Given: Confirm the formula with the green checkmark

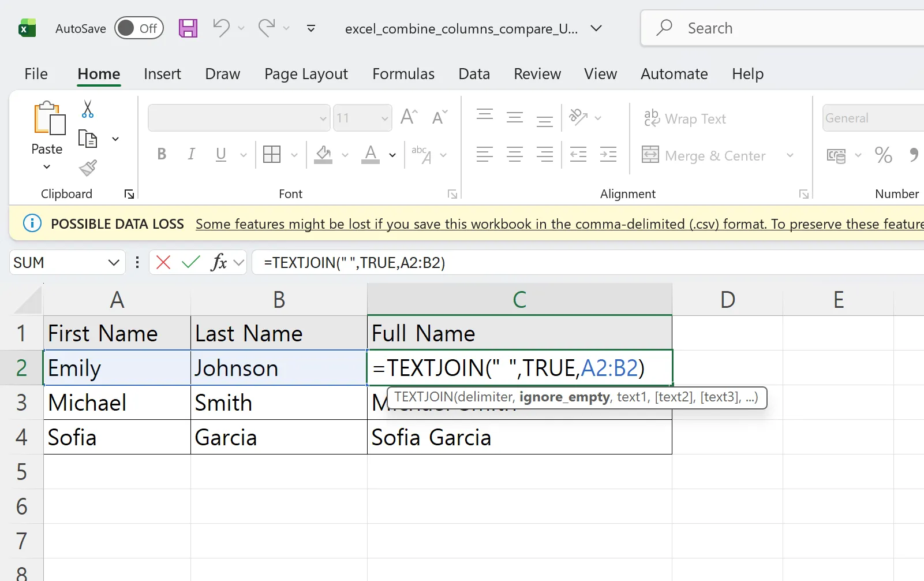Looking at the screenshot, I should [190, 262].
